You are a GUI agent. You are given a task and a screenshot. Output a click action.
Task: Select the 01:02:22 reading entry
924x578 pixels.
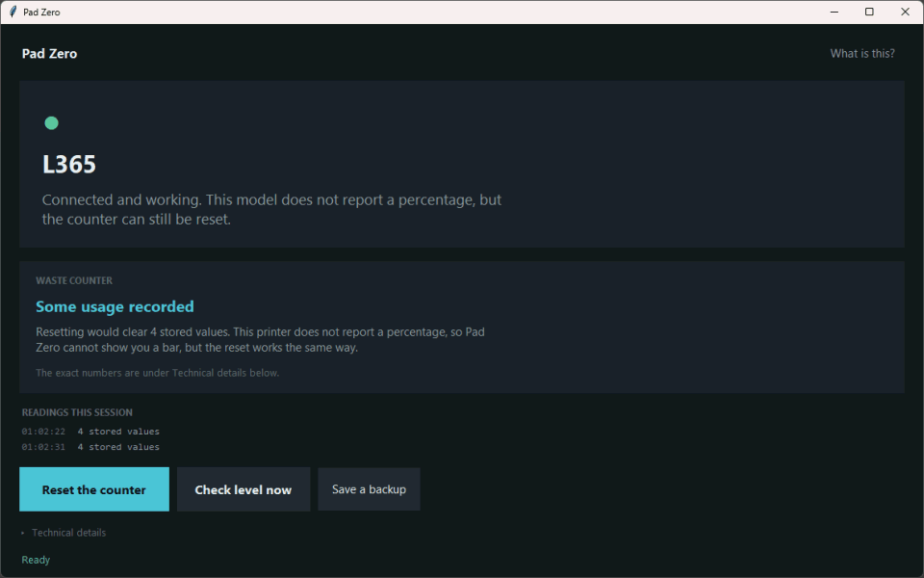click(x=90, y=432)
